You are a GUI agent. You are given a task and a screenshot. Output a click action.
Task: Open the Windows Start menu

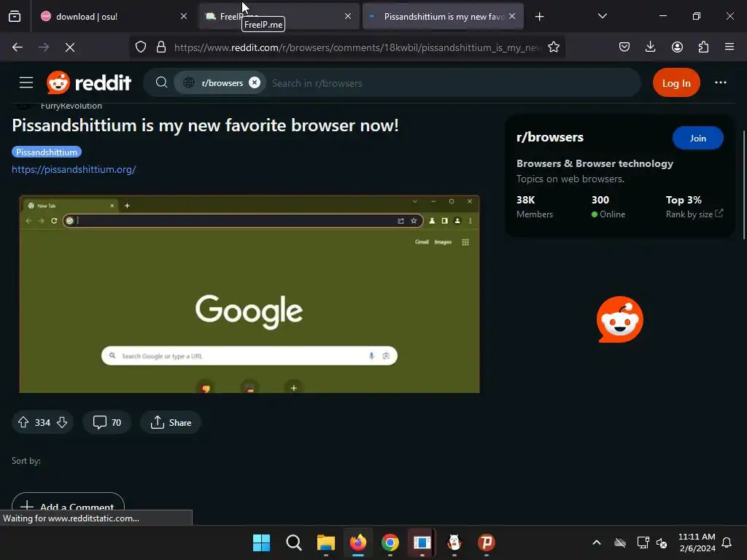(x=262, y=542)
